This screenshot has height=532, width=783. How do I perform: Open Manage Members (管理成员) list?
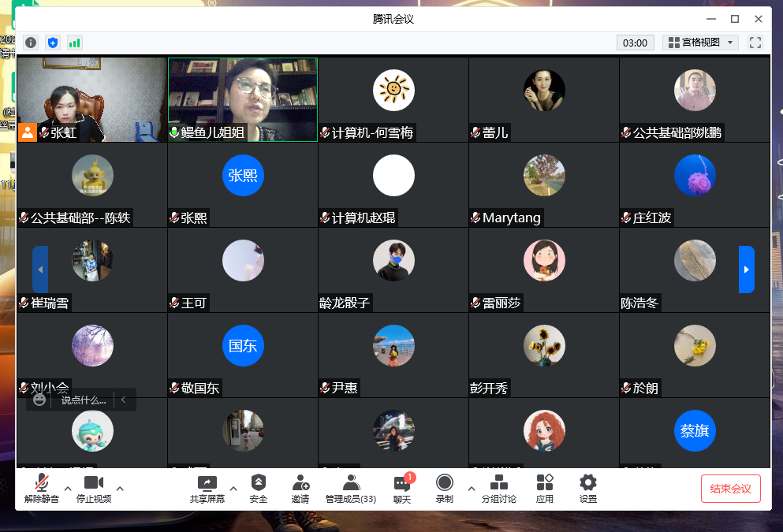[351, 489]
